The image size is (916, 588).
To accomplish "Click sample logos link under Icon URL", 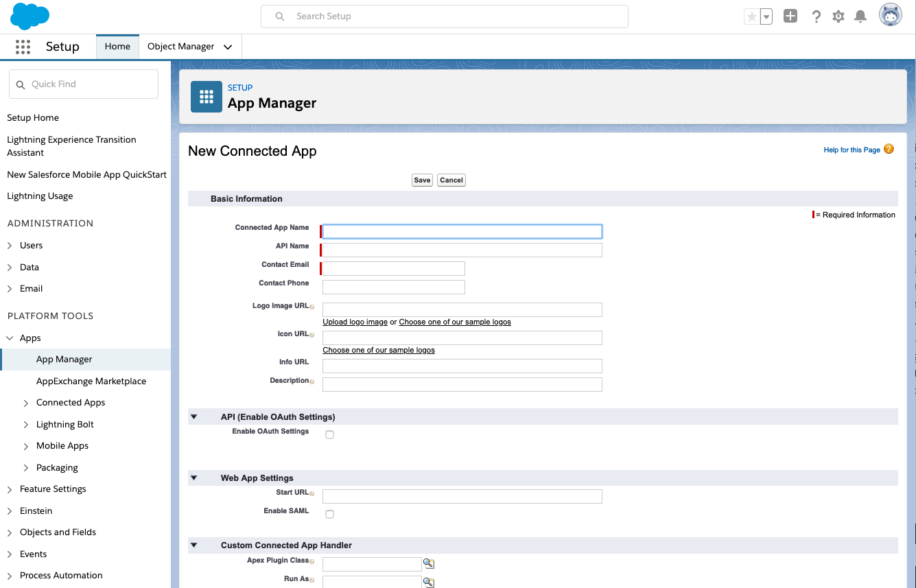I will 379,350.
